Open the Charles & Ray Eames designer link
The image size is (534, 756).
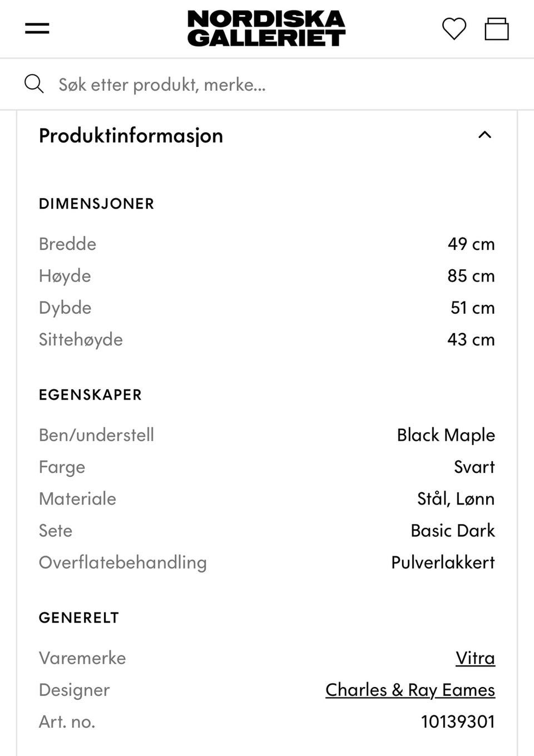pyautogui.click(x=410, y=690)
